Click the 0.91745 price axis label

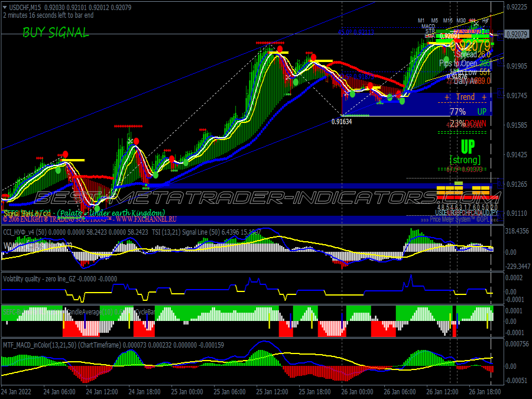coord(517,96)
